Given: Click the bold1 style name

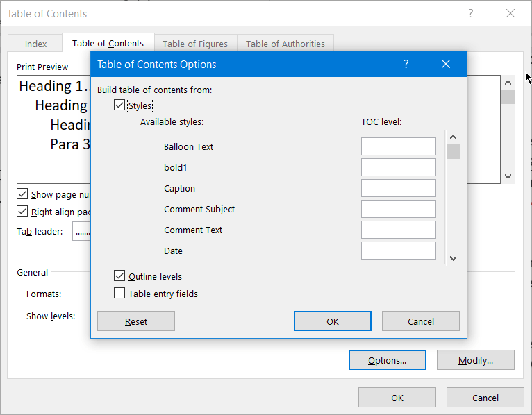Looking at the screenshot, I should pos(176,167).
